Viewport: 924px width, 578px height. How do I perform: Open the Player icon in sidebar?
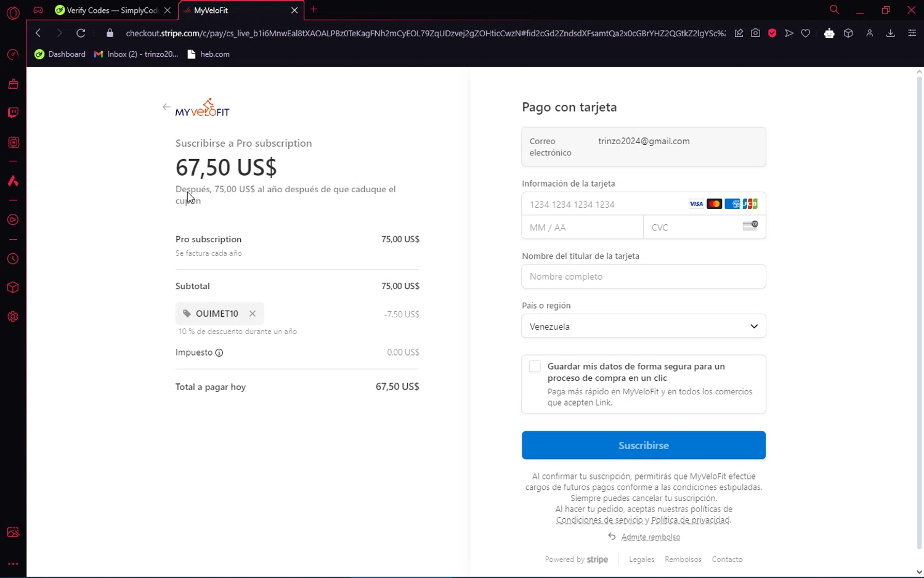(13, 220)
